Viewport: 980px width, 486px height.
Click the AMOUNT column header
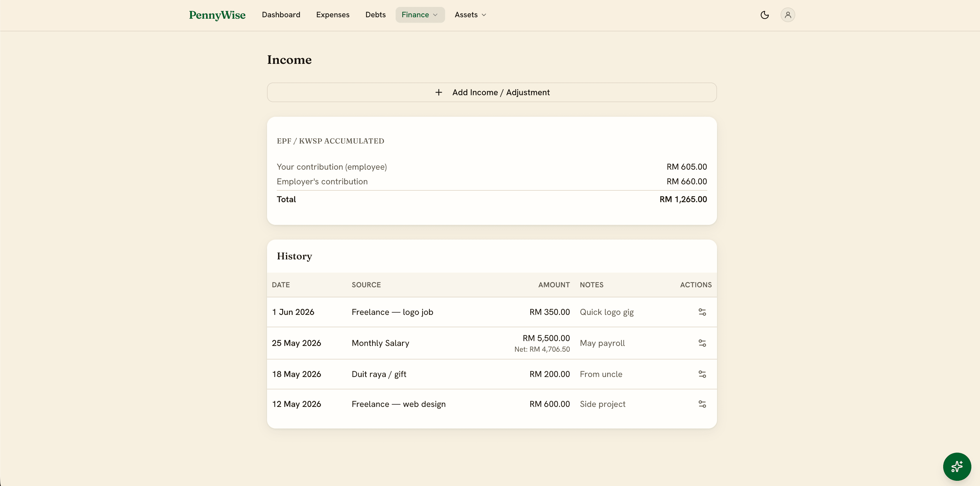[x=554, y=285]
